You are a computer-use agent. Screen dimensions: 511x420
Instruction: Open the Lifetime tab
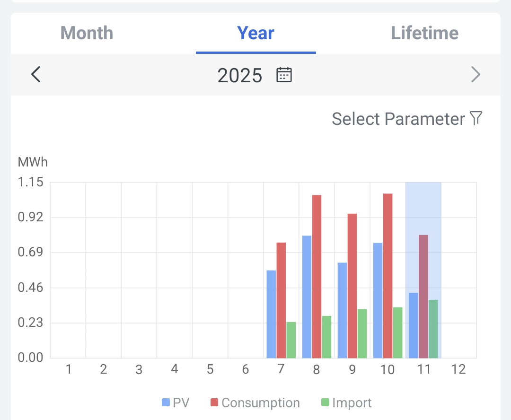coord(424,33)
